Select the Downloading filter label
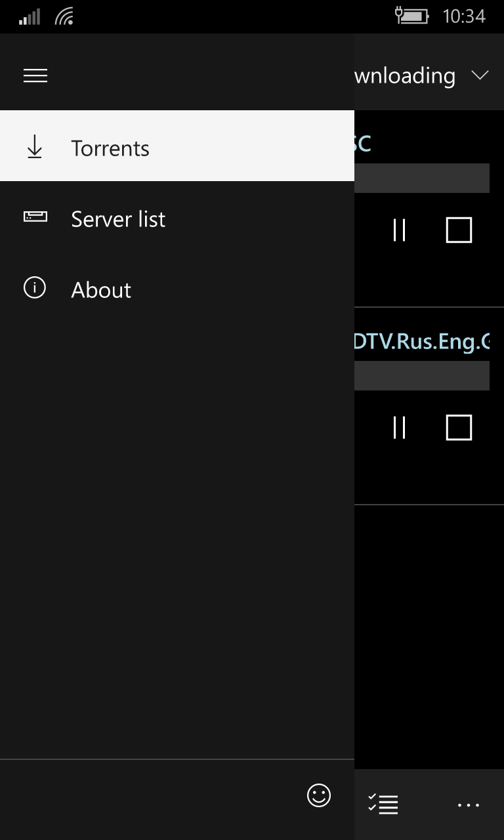 tap(405, 76)
